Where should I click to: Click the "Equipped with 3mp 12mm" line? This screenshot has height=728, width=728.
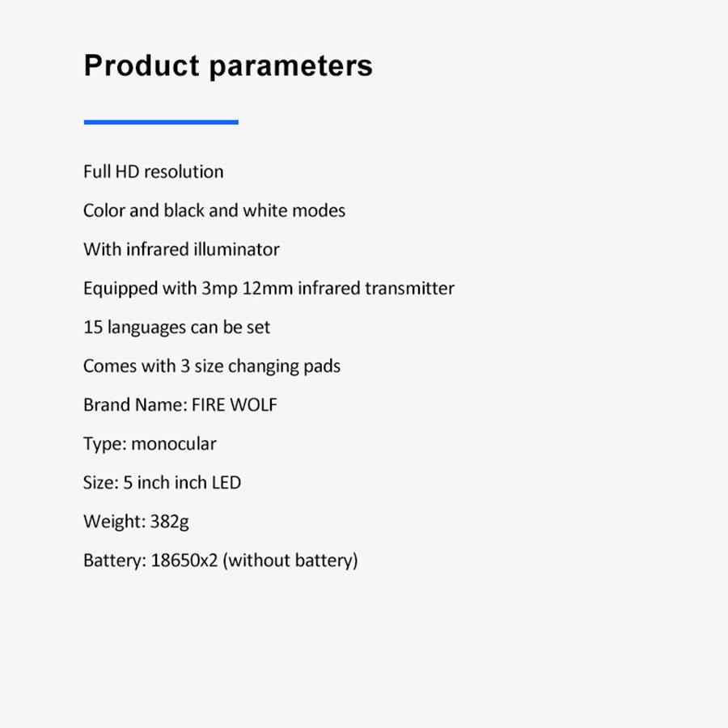tap(188, 288)
